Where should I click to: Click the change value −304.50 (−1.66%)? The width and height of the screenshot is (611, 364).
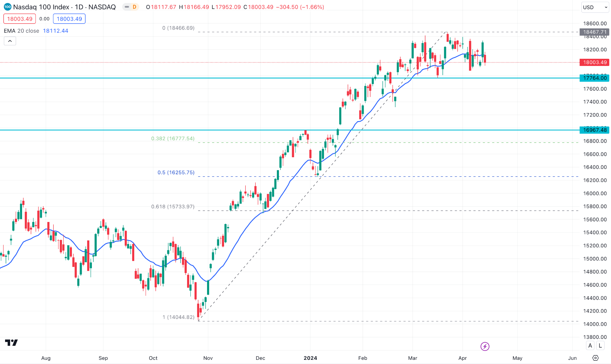[300, 7]
